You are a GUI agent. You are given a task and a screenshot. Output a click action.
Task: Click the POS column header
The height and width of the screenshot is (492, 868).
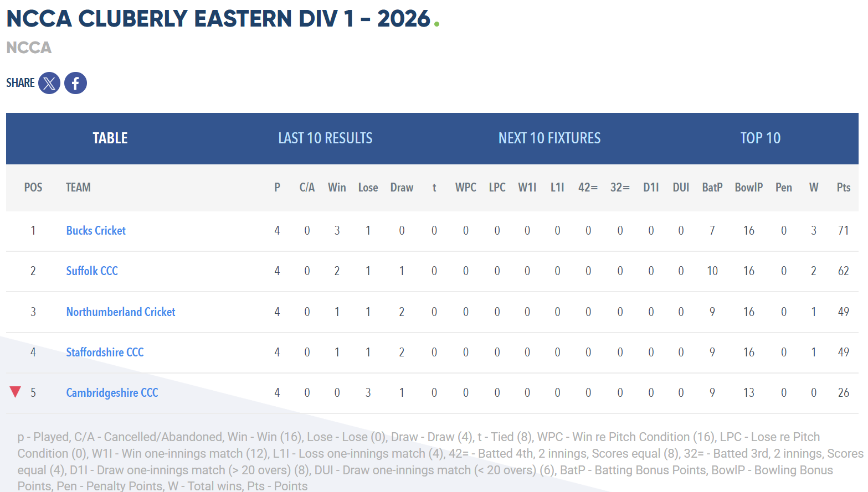(33, 188)
